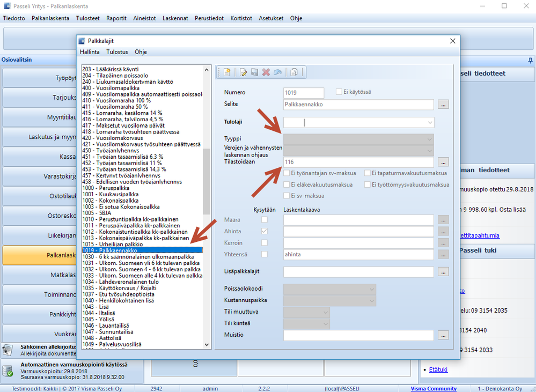The width and height of the screenshot is (536, 392).
Task: Click the Passeli Yritys app icon in title bar
Action: coord(7,6)
